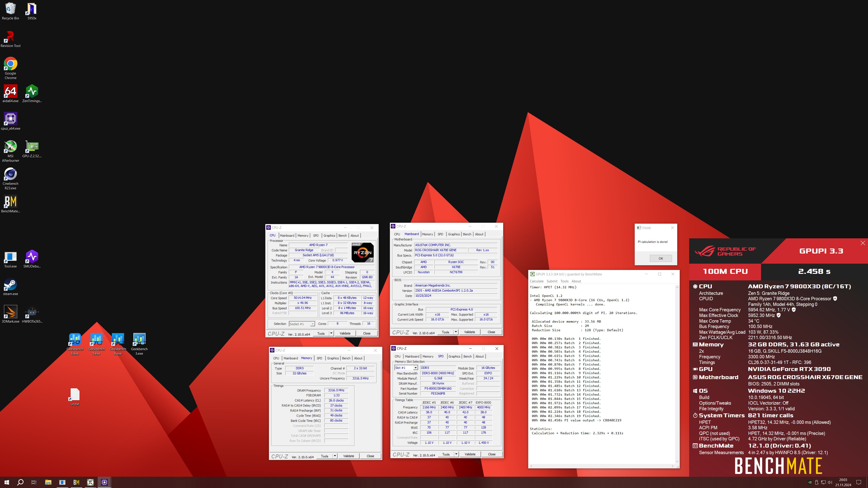Click the GPUPI output vertical scrollbar
This screenshot has width=868, height=488.
[677, 374]
